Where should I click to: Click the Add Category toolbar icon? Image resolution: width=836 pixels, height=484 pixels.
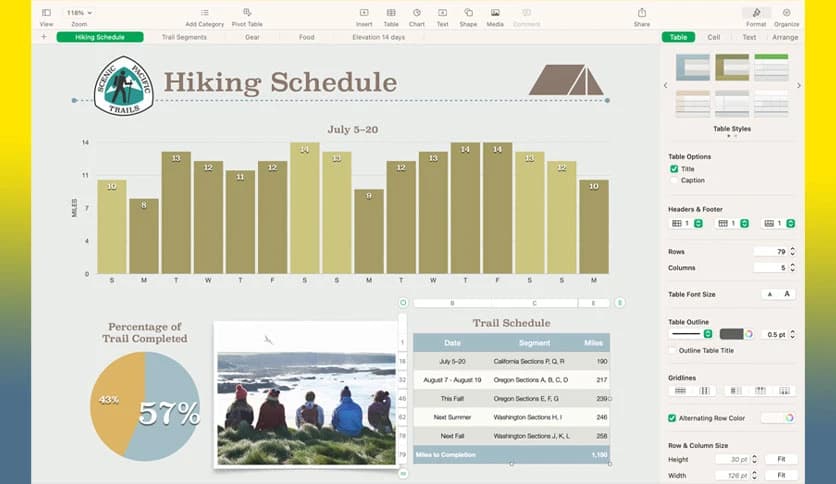tap(205, 12)
